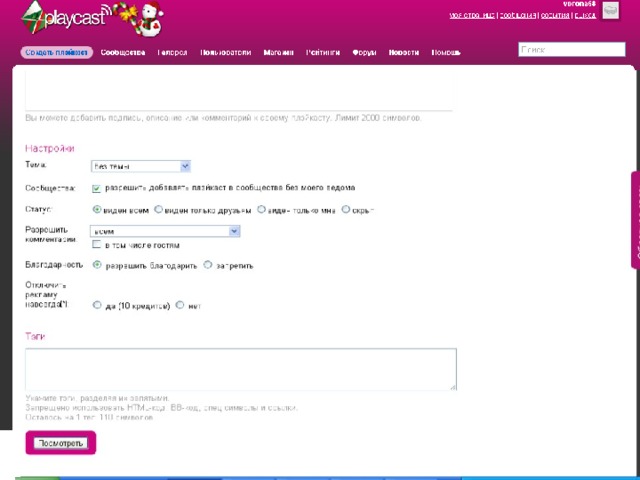Open the 'Форум' navigation item
Image resolution: width=640 pixels, height=480 pixels.
tap(364, 53)
